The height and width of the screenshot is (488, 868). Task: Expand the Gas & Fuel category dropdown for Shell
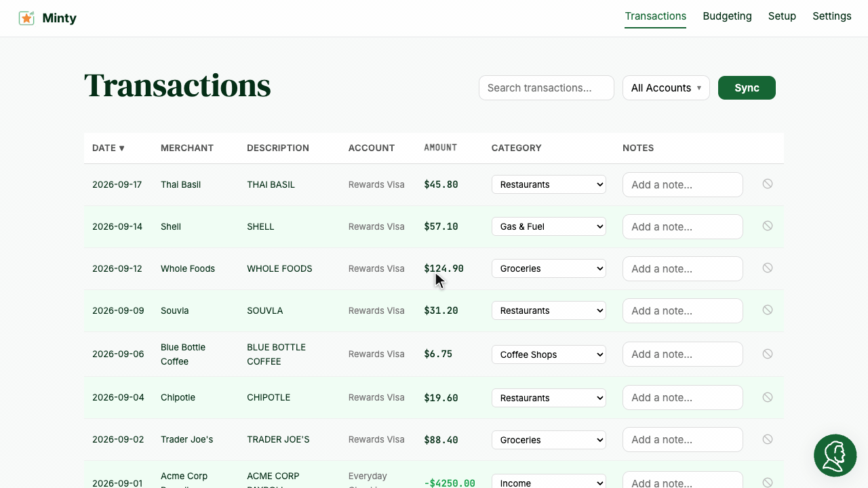click(549, 226)
